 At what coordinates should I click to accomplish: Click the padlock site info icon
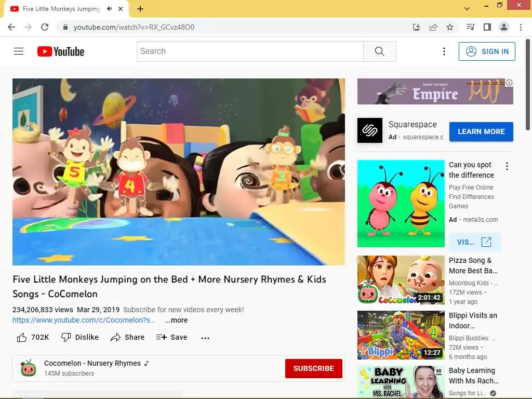pyautogui.click(x=65, y=27)
